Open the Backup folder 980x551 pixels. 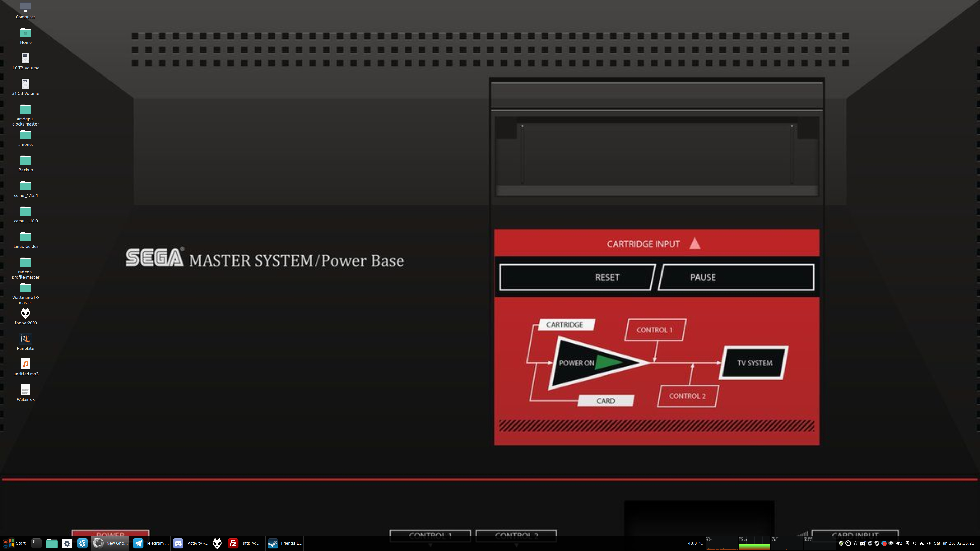point(26,164)
